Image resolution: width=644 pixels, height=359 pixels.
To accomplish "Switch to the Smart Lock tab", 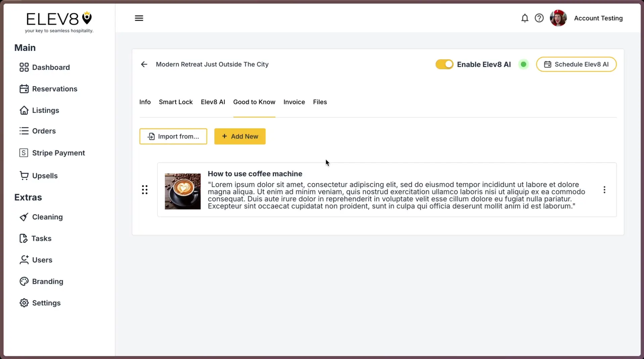I will (x=175, y=102).
